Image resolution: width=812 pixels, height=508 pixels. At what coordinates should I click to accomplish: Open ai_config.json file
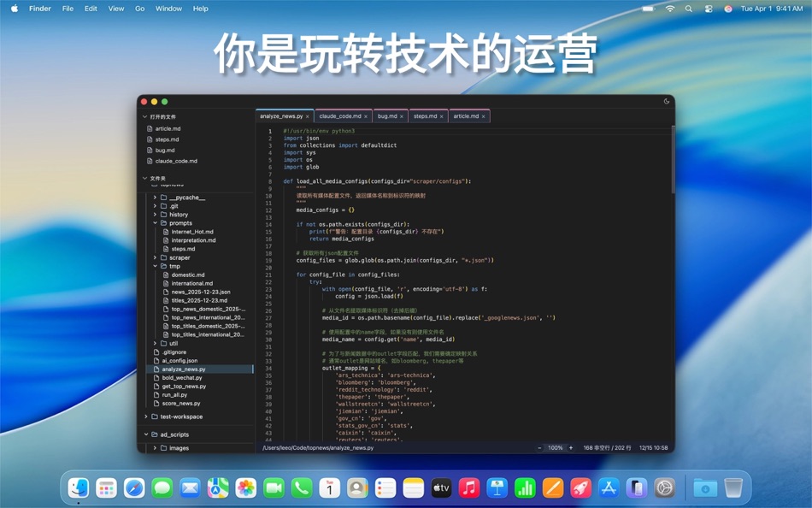(x=179, y=360)
